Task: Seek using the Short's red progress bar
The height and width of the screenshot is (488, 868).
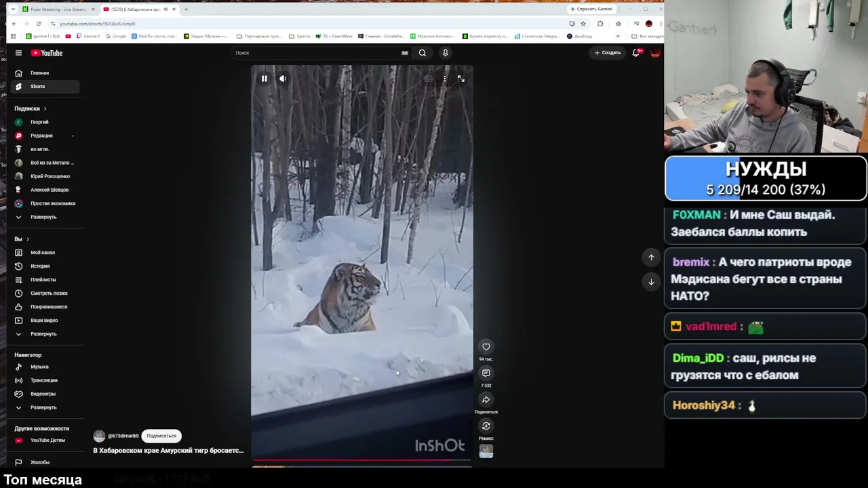Action: (361, 460)
